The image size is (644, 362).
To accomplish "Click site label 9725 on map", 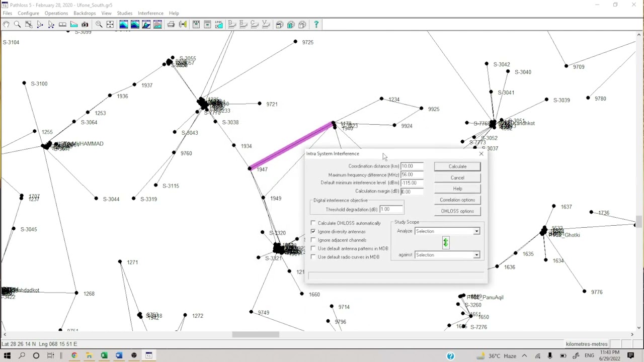I will click(x=307, y=42).
